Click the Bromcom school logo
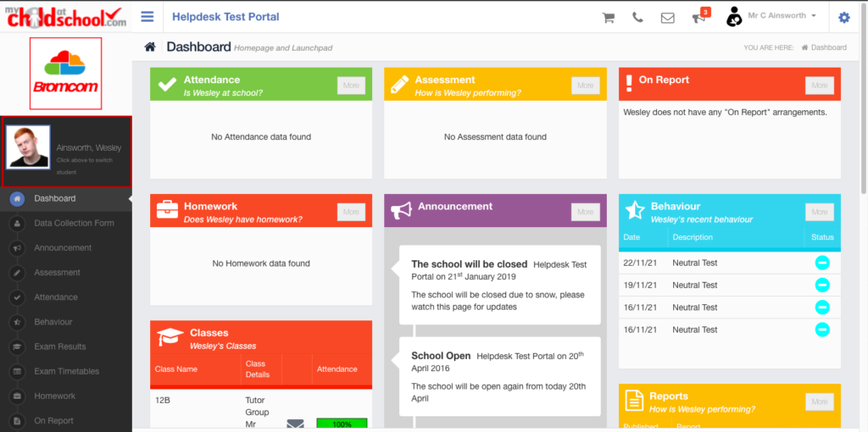Screen dimensions: 868x432 coord(65,73)
